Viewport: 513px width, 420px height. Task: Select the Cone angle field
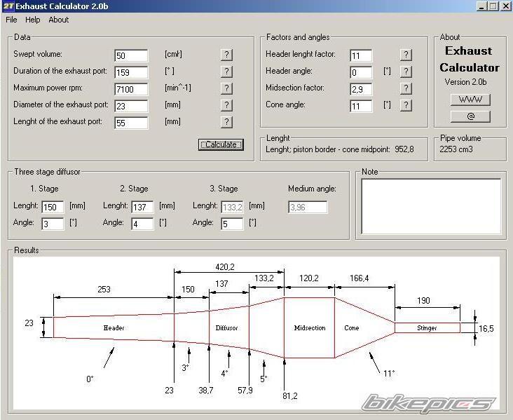coord(361,106)
